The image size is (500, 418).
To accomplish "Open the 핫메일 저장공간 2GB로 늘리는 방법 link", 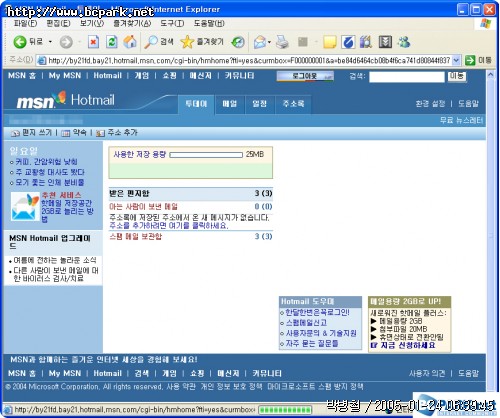I will click(x=67, y=211).
